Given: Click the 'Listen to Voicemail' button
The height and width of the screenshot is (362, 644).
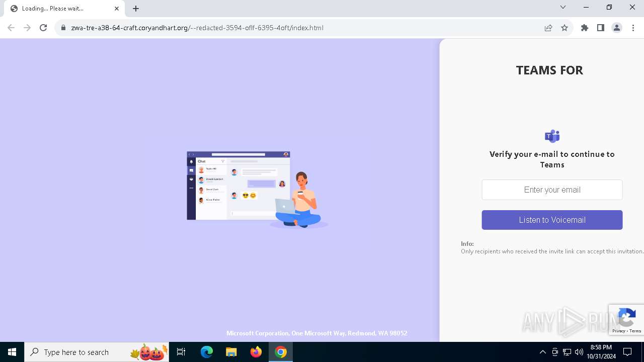Looking at the screenshot, I should (552, 220).
